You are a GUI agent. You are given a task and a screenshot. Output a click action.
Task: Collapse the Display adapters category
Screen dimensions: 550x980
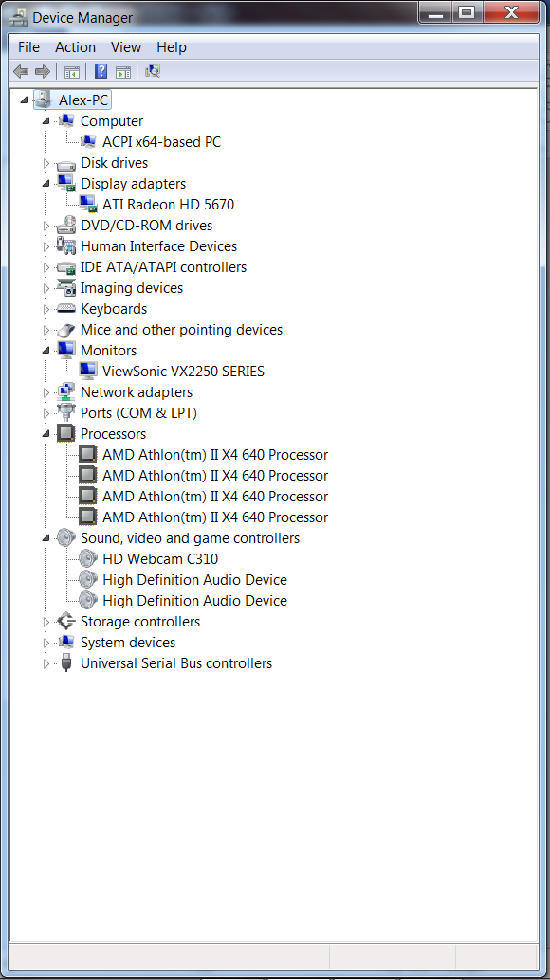46,184
